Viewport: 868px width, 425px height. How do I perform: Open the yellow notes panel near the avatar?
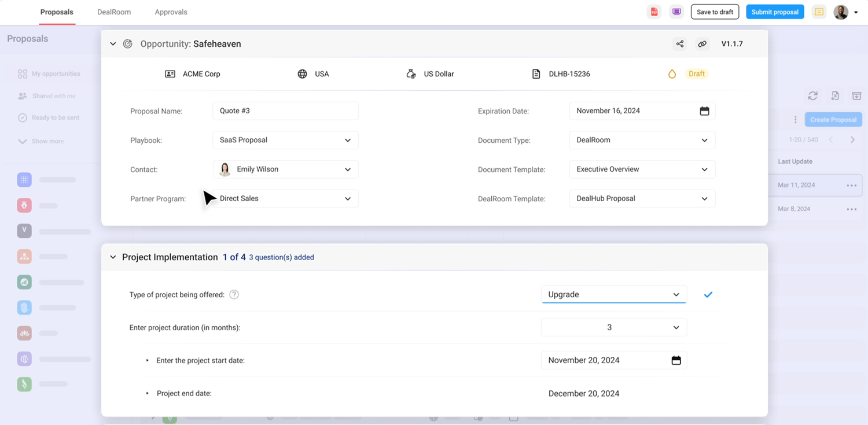819,11
